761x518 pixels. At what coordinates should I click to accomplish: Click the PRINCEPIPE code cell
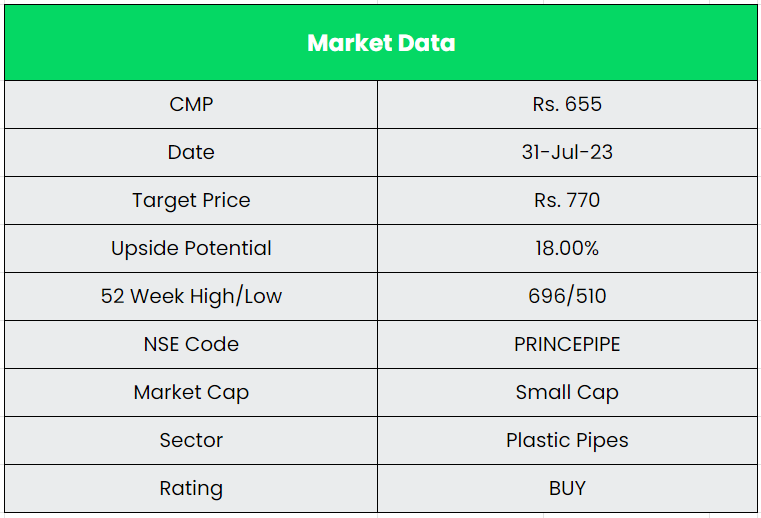pyautogui.click(x=567, y=344)
